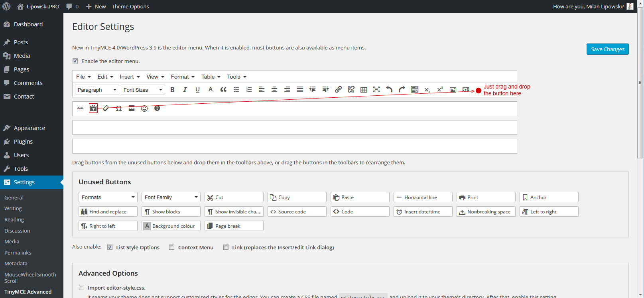Open the Font Sizes dropdown
This screenshot has width=644, height=298.
click(143, 90)
